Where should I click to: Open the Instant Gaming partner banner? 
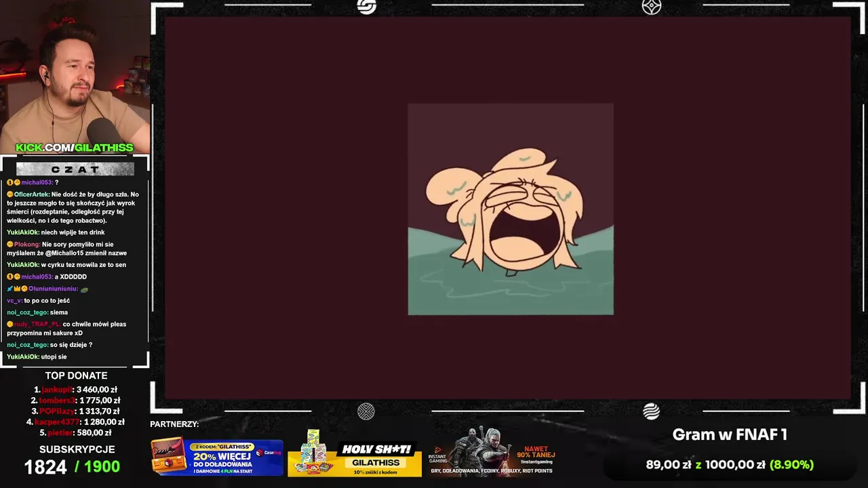pos(492,451)
